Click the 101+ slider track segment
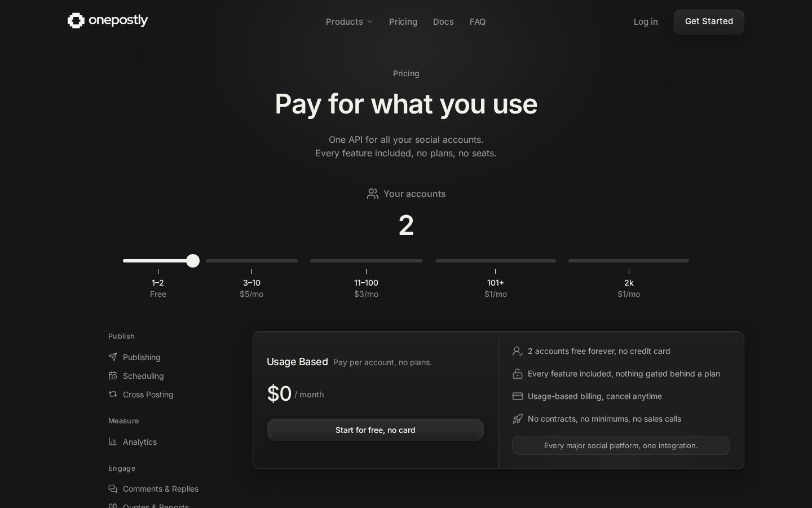812x508 pixels. 496,261
